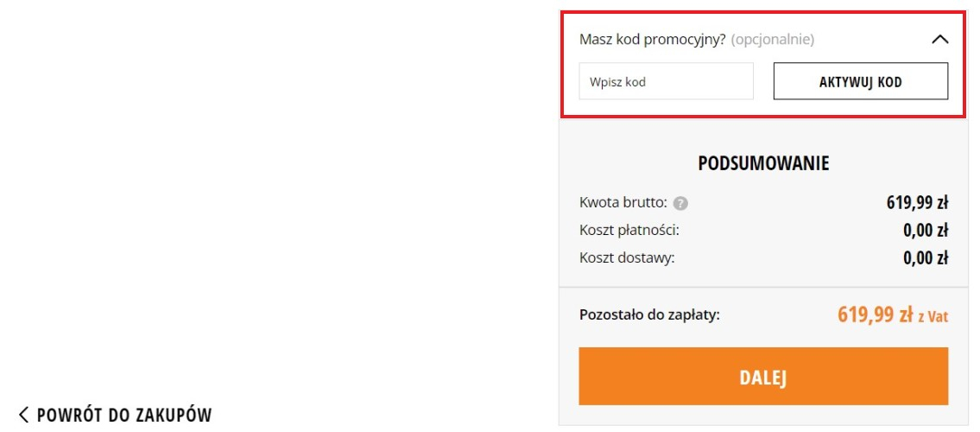Click the black 619,99 zł gross amount
This screenshot has width=980, height=432.
[x=917, y=203]
